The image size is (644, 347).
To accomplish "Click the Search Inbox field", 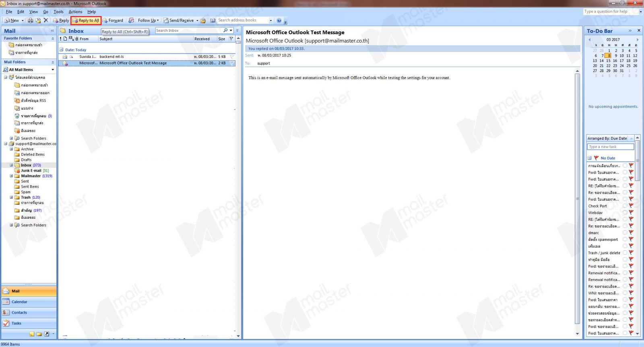I will point(188,31).
